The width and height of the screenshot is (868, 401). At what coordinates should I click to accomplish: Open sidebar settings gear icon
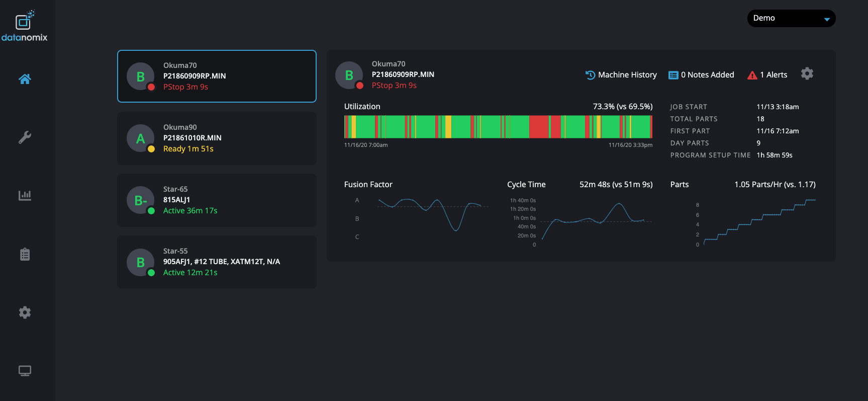(x=25, y=312)
